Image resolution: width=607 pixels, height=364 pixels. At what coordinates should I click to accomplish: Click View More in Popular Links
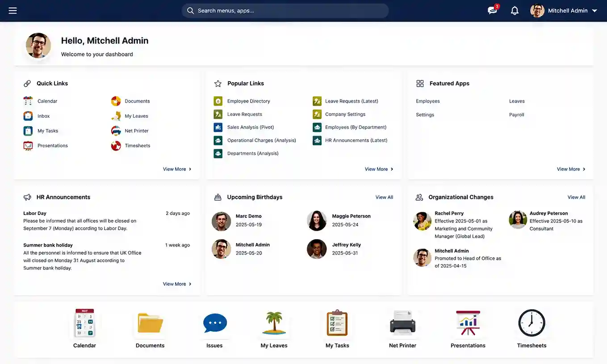(379, 169)
